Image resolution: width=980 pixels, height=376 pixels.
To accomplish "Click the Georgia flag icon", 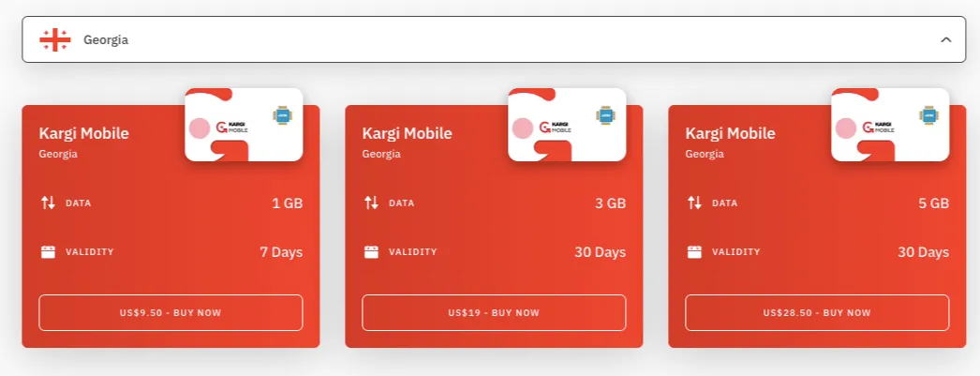I will [55, 40].
